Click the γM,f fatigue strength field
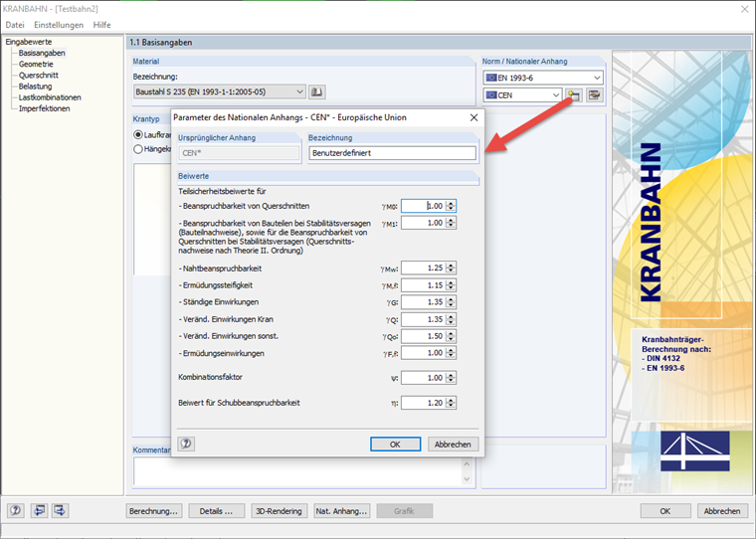The height and width of the screenshot is (539, 756). tap(424, 285)
